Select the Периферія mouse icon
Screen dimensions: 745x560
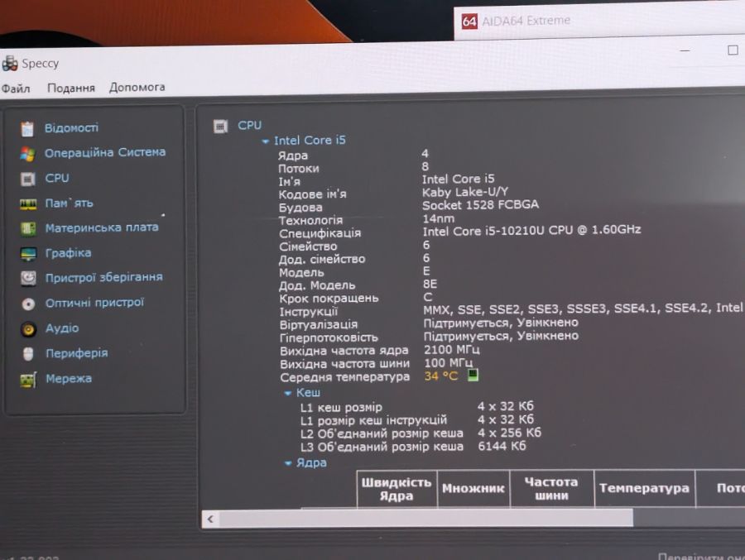(x=28, y=354)
